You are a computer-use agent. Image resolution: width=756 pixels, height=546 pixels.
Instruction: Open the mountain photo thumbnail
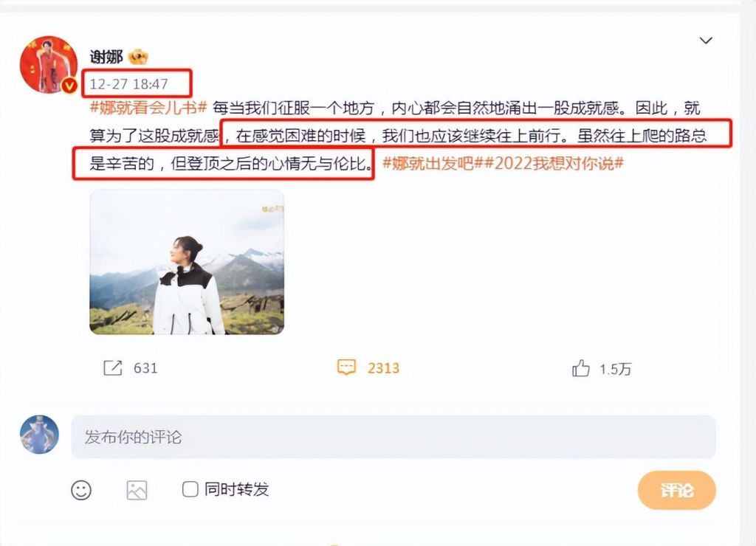pyautogui.click(x=187, y=262)
